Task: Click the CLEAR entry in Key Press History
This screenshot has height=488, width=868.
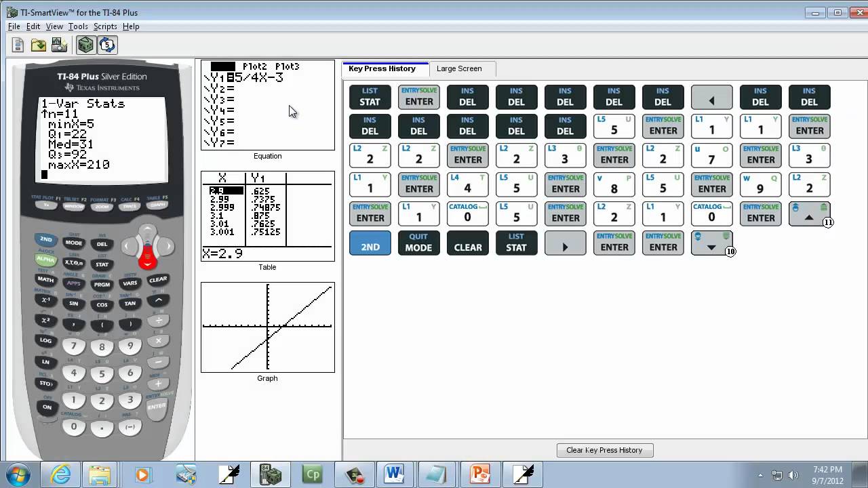Action: click(467, 243)
